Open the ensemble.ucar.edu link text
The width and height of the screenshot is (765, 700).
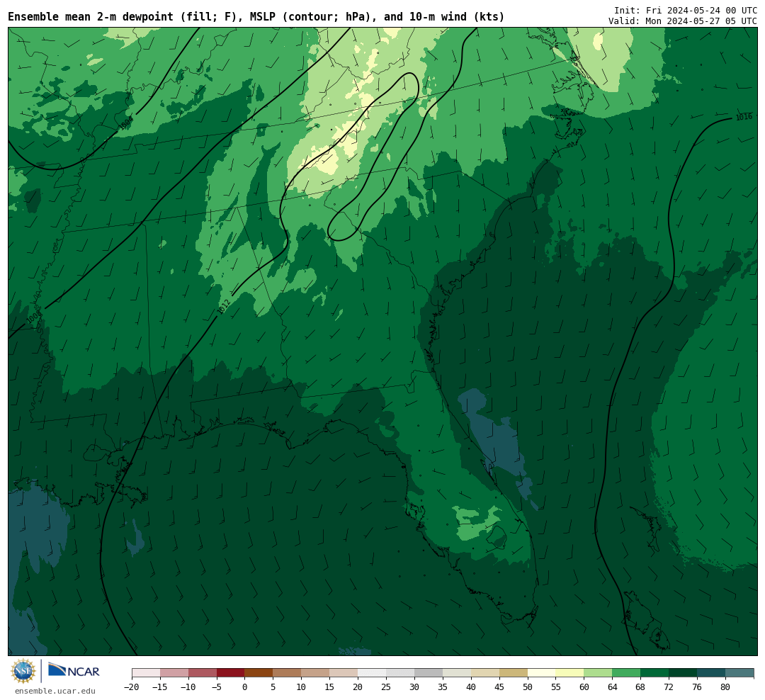(55, 691)
